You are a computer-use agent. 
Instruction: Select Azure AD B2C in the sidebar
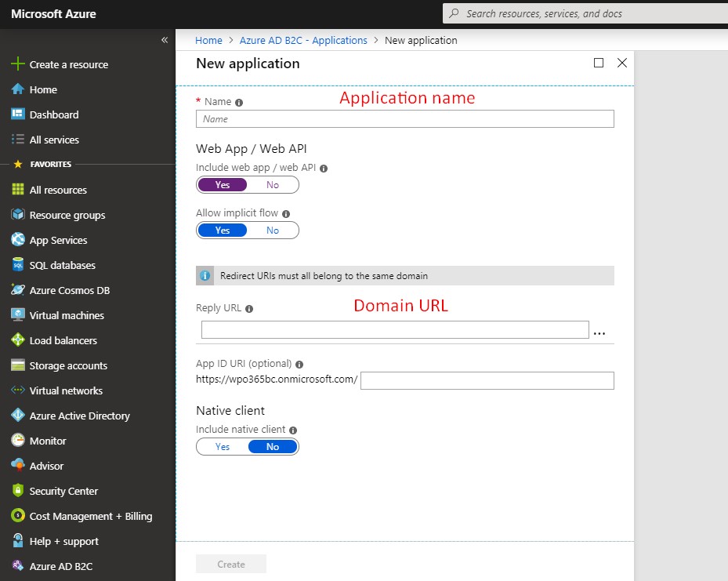click(x=61, y=566)
